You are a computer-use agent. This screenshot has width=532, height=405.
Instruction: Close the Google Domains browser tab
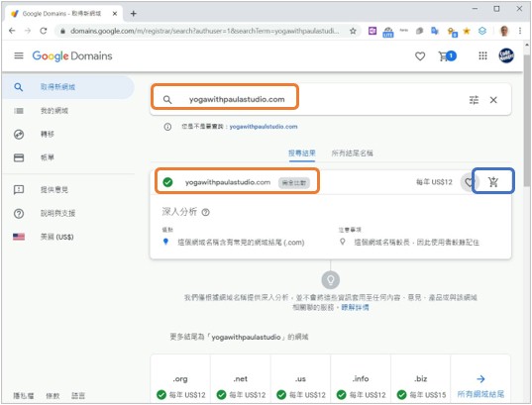115,14
